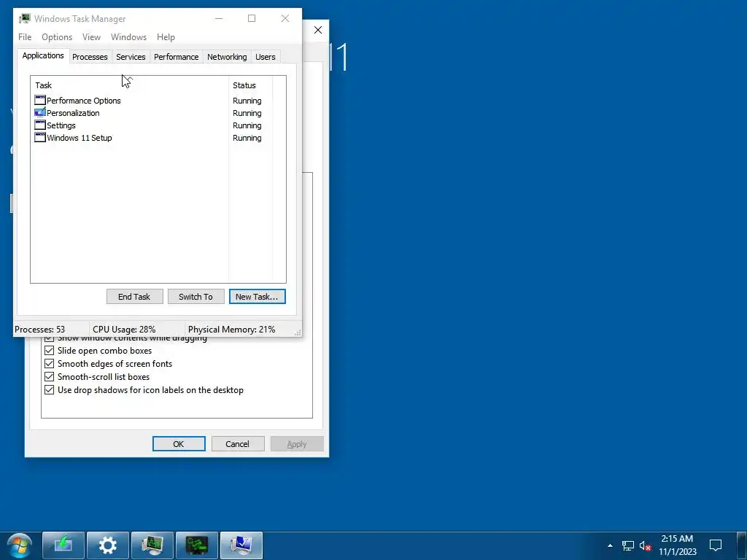Click the New Task... button

coord(258,297)
